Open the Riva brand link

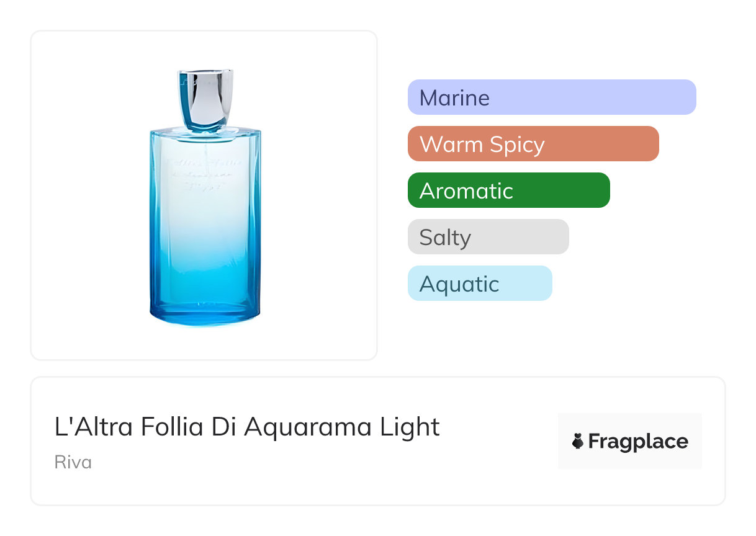tap(73, 462)
